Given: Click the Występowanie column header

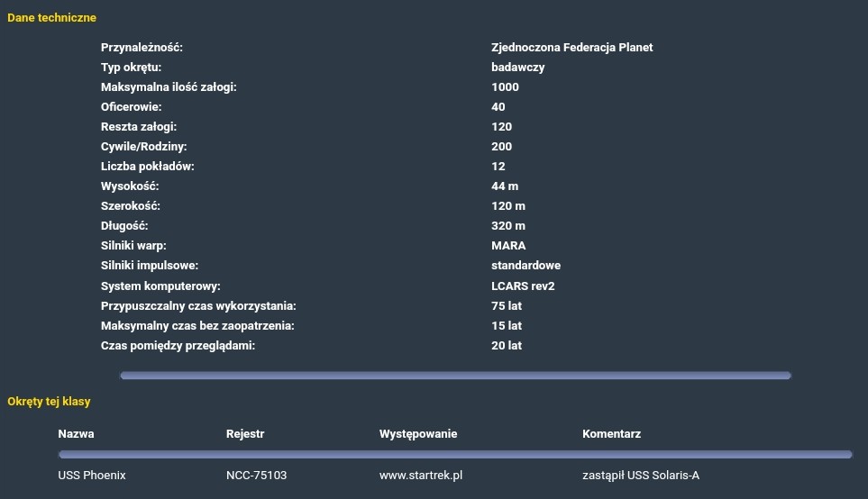Looking at the screenshot, I should pos(418,434).
